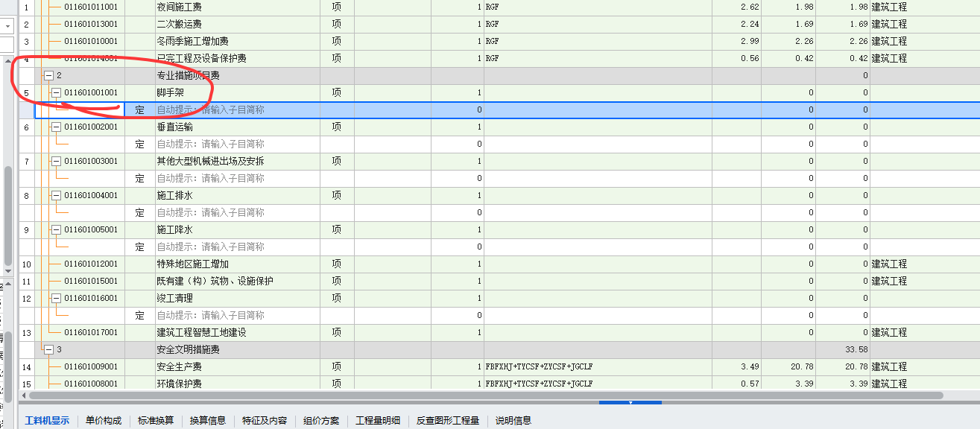Click the 33.58 total in 安全文明措施费 row
Viewport: 980px width, 429px height.
[857, 349]
